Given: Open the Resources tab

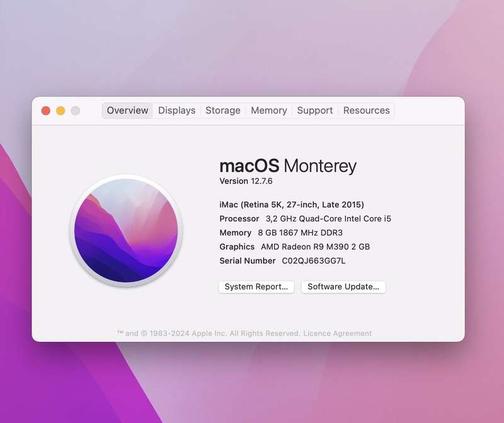Looking at the screenshot, I should tap(367, 111).
